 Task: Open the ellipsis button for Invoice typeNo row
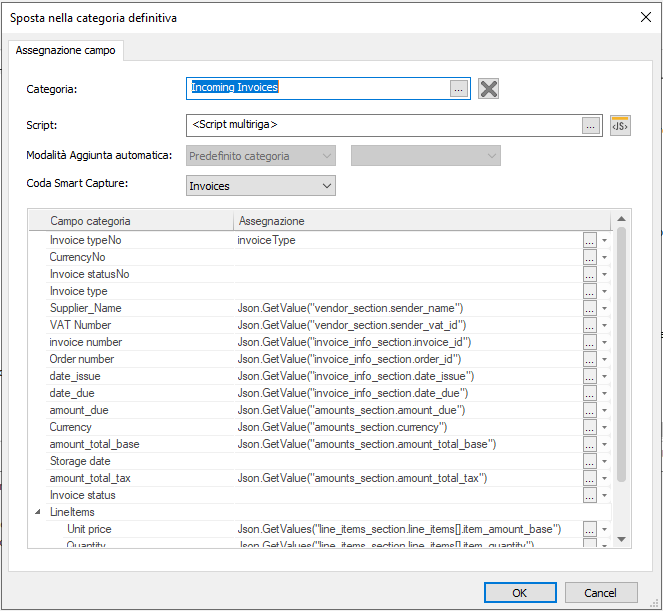click(590, 240)
